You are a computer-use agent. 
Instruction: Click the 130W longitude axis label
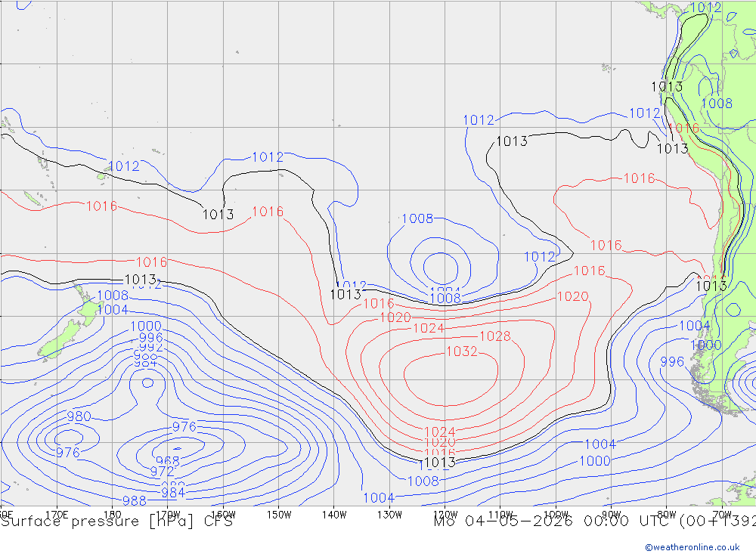pyautogui.click(x=389, y=515)
